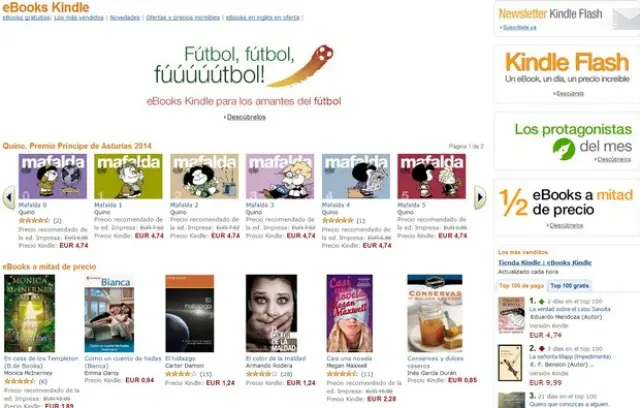Switch to the 'Top 100 de pago' tab
Image resolution: width=640 pixels, height=408 pixels.
coord(521,286)
